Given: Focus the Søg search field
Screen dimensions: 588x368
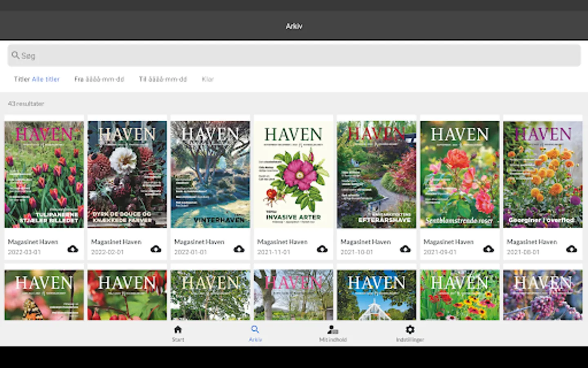Looking at the screenshot, I should coord(294,55).
